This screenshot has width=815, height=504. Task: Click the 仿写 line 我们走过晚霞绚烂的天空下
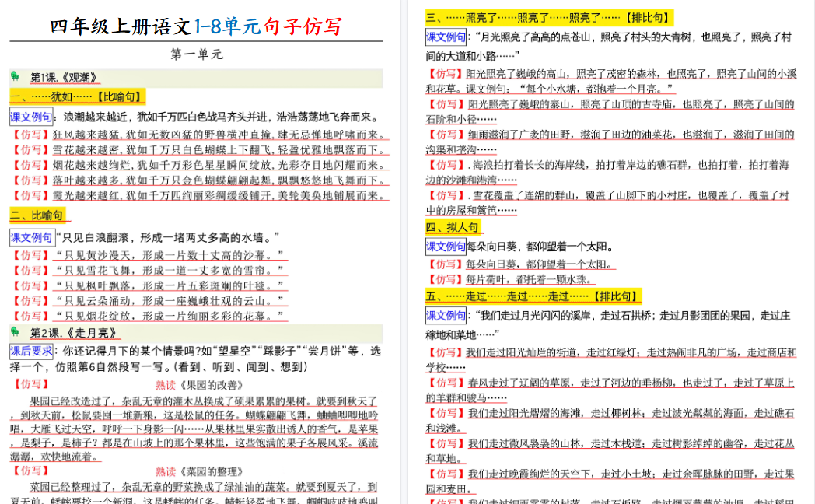tap(610, 481)
